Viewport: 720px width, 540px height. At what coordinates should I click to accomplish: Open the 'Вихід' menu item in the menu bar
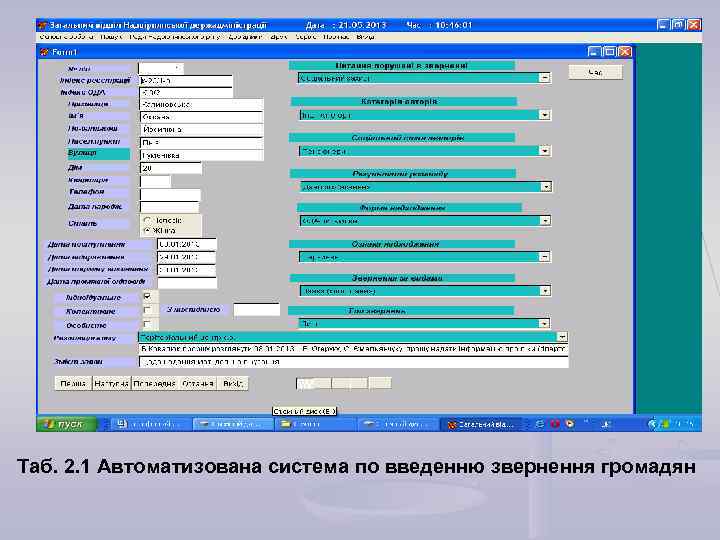click(366, 37)
